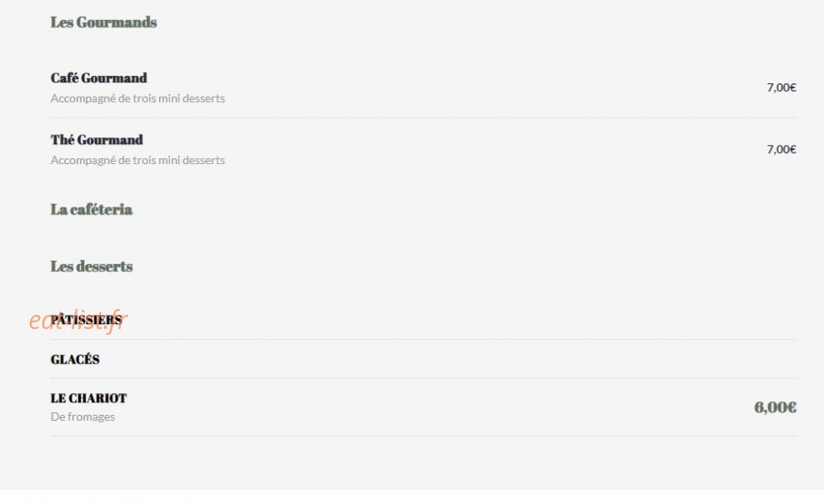Click the divider line below LE CHARIOT
Viewport: 824px width, 504px height.
423,436
